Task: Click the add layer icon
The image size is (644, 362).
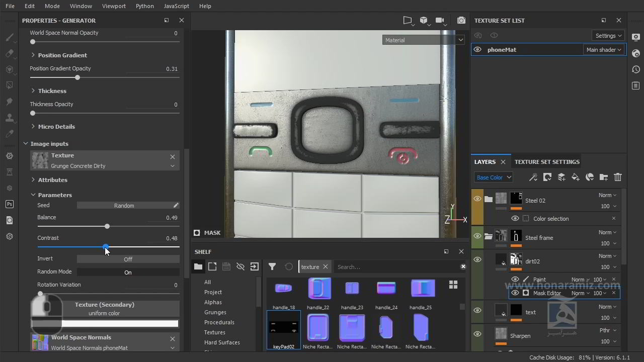Action: click(x=561, y=177)
